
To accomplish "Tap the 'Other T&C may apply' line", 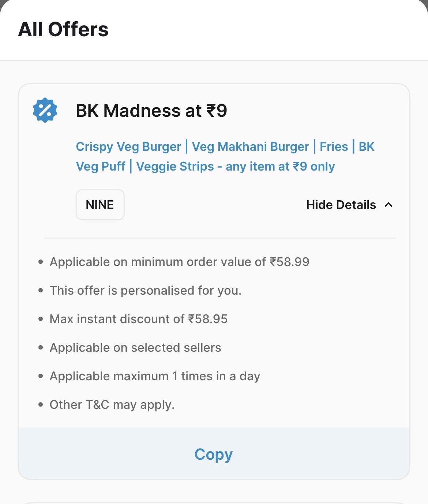I will click(112, 405).
